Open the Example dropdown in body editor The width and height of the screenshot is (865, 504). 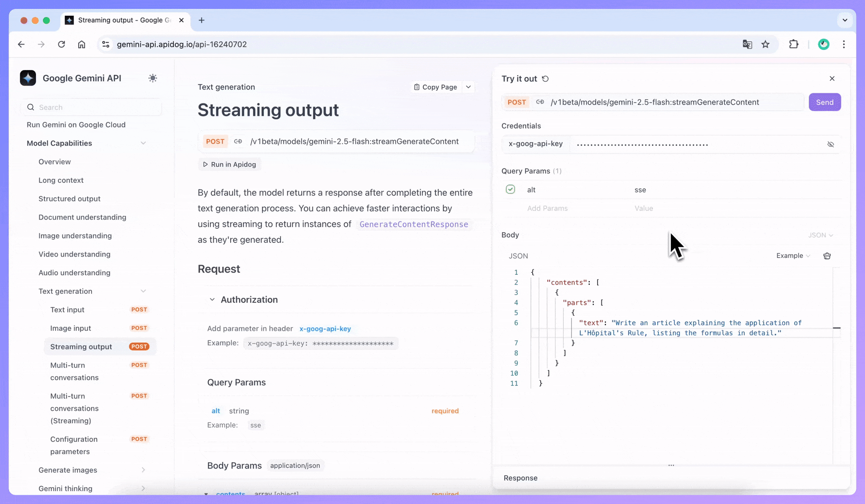(793, 256)
